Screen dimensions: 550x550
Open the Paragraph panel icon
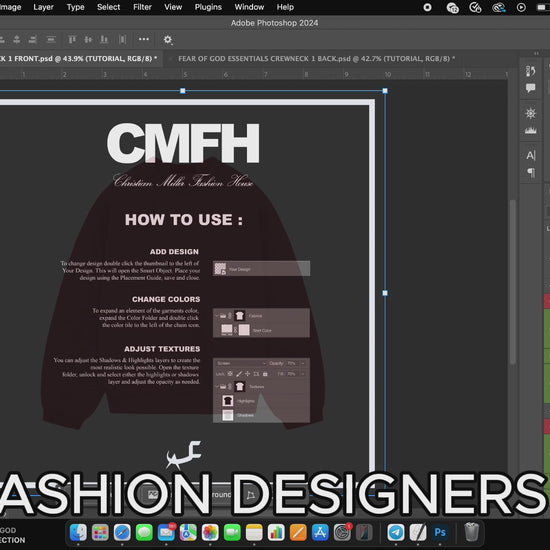pyautogui.click(x=531, y=173)
